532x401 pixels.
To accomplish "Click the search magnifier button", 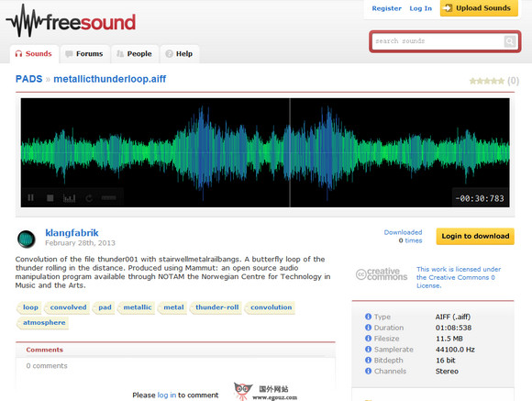I will (510, 41).
